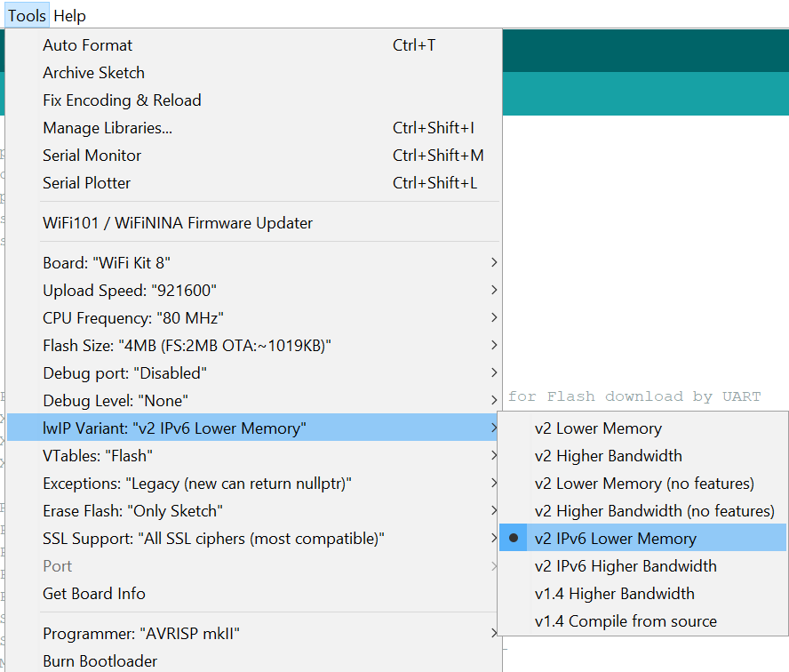Expand the Upload Speed: "921600" submenu
Screen dimensions: 789x672
[254, 291]
